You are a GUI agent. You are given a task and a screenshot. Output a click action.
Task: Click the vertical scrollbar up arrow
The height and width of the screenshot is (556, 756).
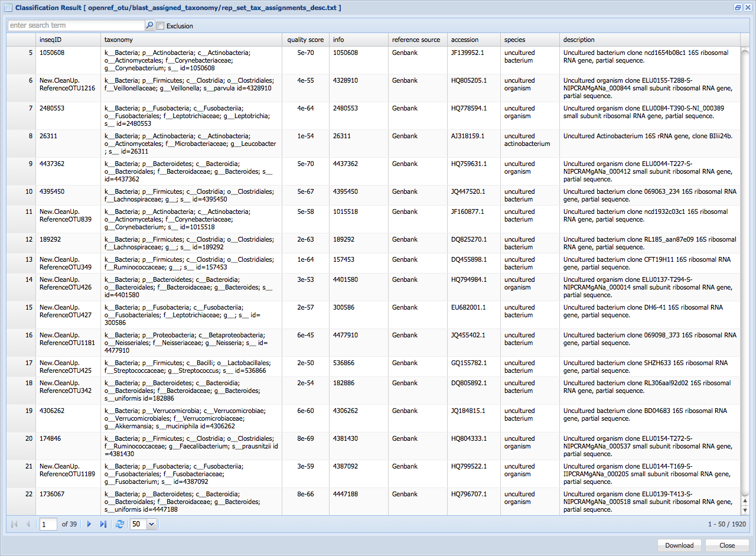pyautogui.click(x=745, y=500)
